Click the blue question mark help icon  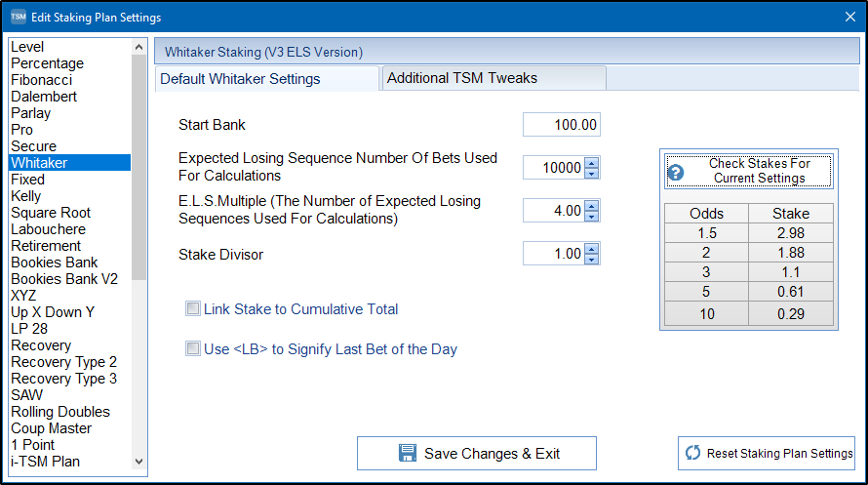pyautogui.click(x=675, y=173)
